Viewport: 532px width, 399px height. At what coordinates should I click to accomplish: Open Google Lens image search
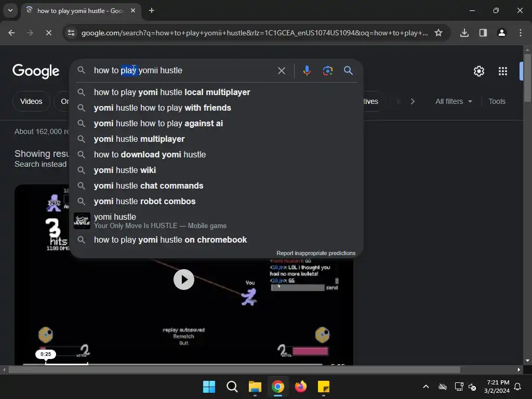(x=327, y=71)
